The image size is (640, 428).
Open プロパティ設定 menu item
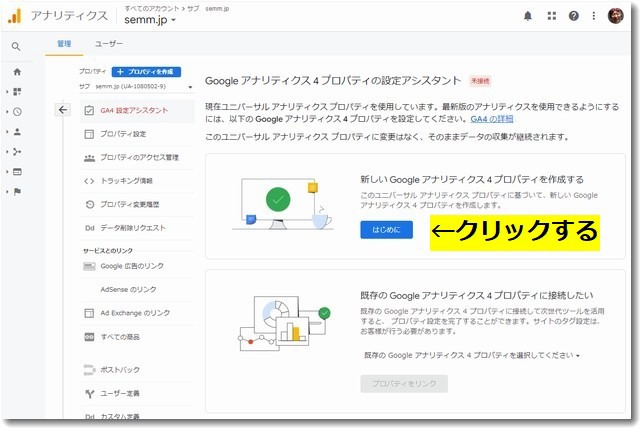[x=137, y=134]
